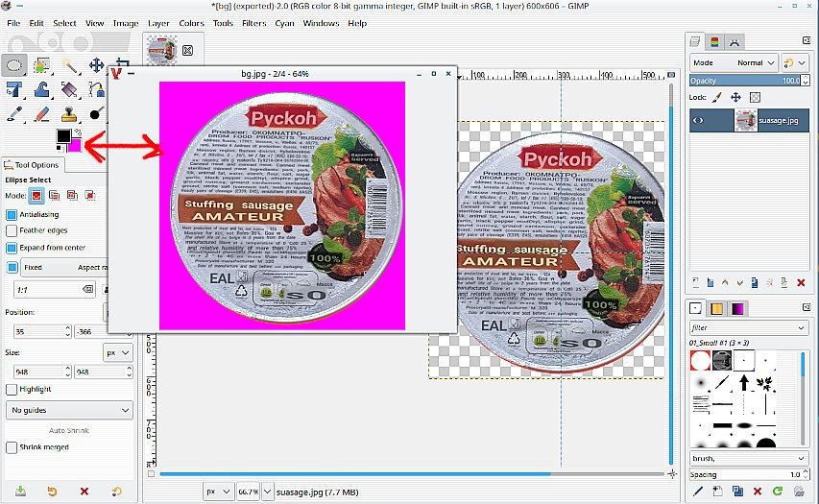
Task: Enable Feather edges checkbox
Action: [12, 230]
